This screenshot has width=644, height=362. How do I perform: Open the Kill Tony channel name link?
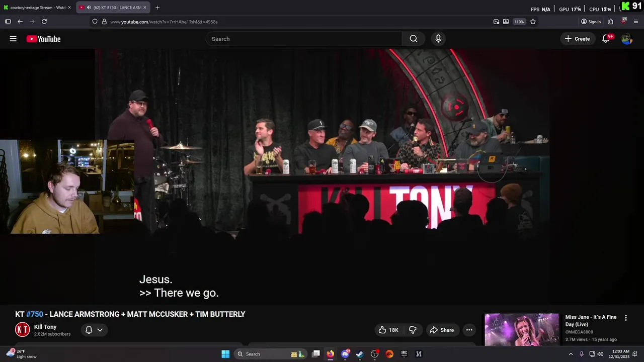(x=45, y=327)
